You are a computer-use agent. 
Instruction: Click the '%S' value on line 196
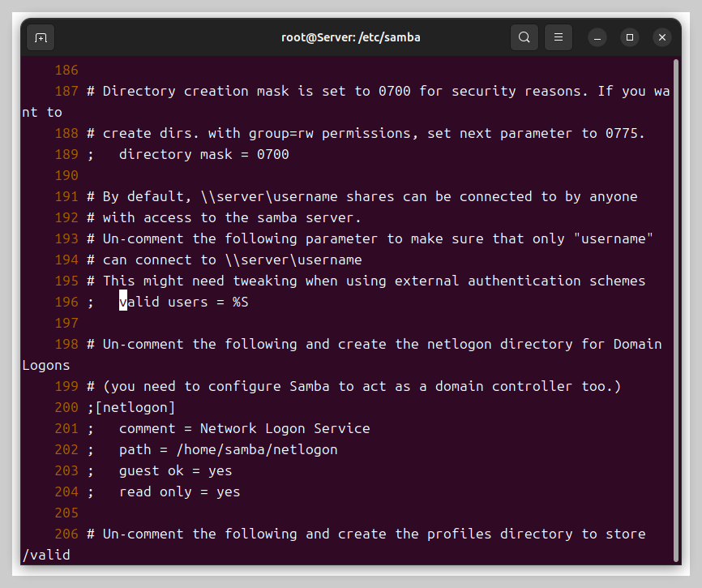pos(241,303)
